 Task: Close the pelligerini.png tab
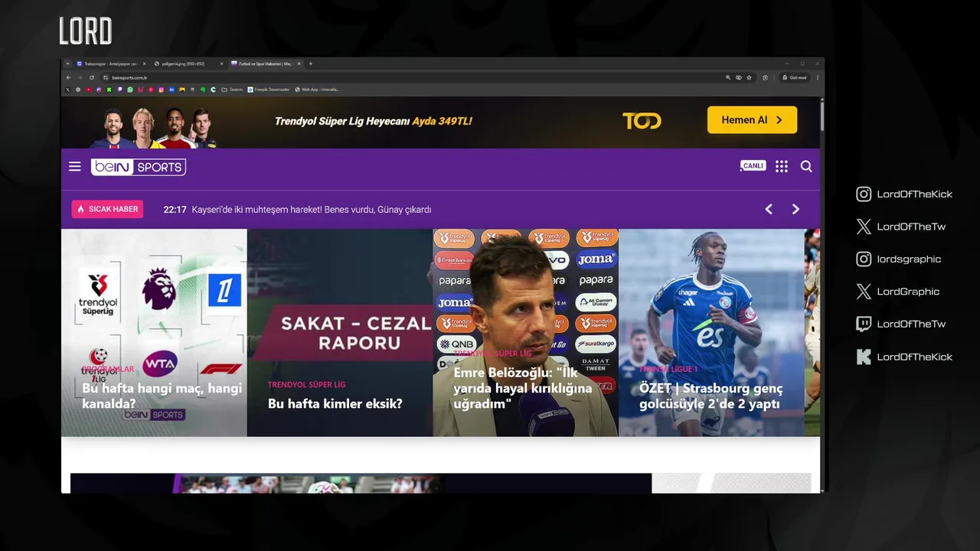(x=221, y=64)
